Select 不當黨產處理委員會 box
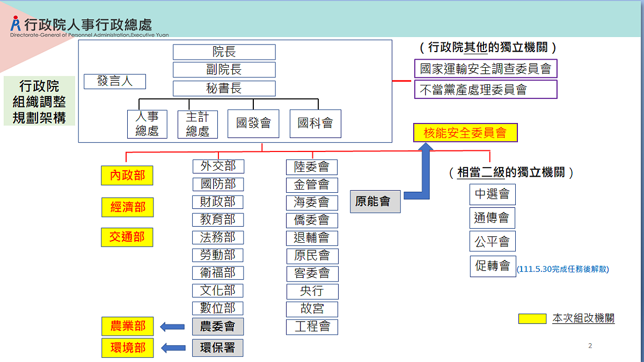 pyautogui.click(x=486, y=89)
